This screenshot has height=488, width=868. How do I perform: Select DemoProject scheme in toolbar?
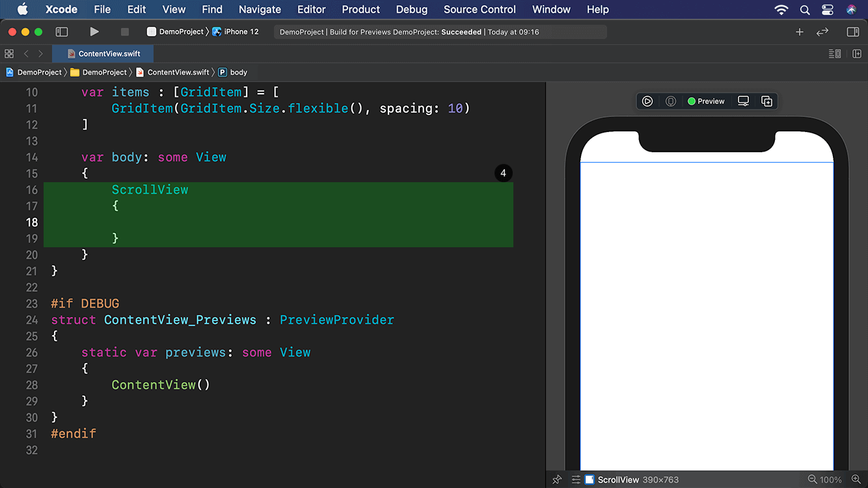(176, 32)
